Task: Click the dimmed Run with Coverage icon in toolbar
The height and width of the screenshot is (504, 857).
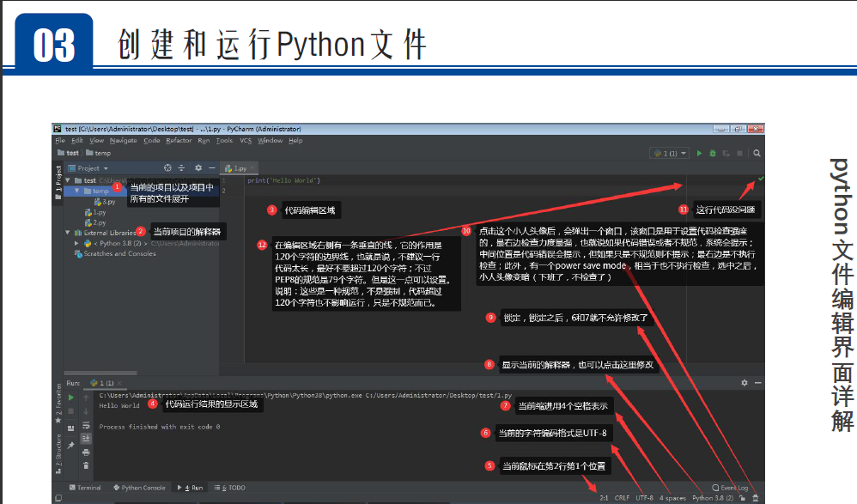Action: pos(726,154)
